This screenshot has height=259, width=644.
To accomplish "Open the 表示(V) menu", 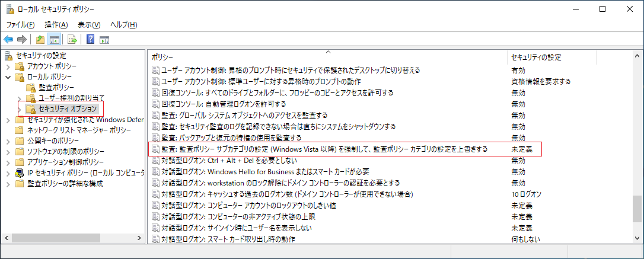I will pyautogui.click(x=89, y=25).
